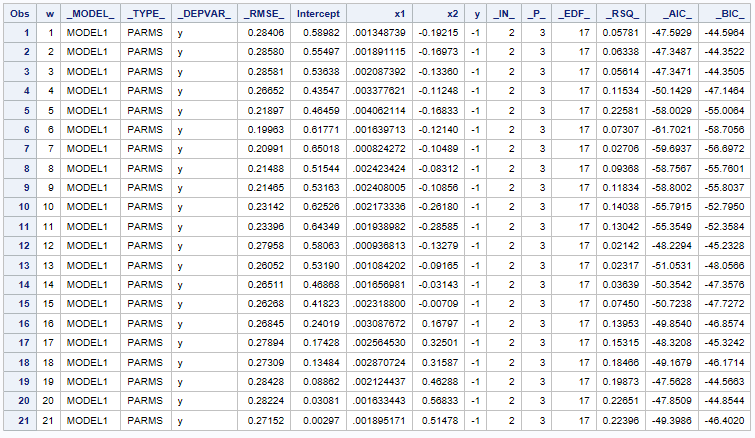The image size is (755, 438).
Task: Select the Intercept column header
Action: point(320,16)
